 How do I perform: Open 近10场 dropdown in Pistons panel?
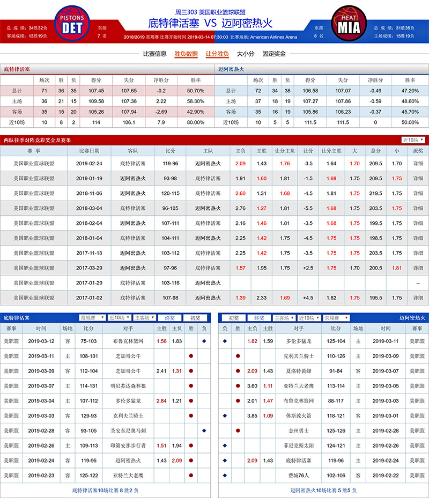[x=119, y=318]
